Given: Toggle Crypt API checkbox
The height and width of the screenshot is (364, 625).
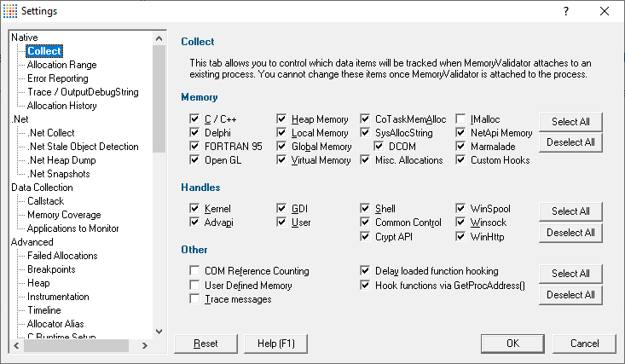Looking at the screenshot, I should click(x=365, y=236).
